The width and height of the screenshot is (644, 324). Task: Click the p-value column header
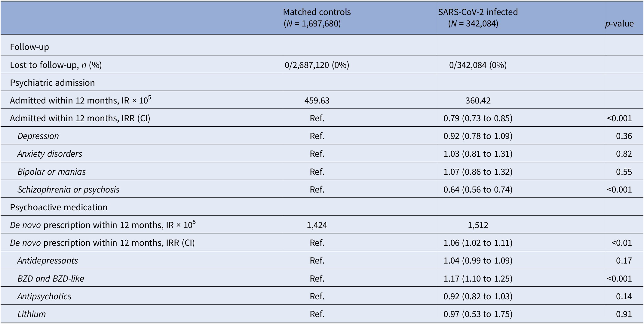tap(619, 24)
